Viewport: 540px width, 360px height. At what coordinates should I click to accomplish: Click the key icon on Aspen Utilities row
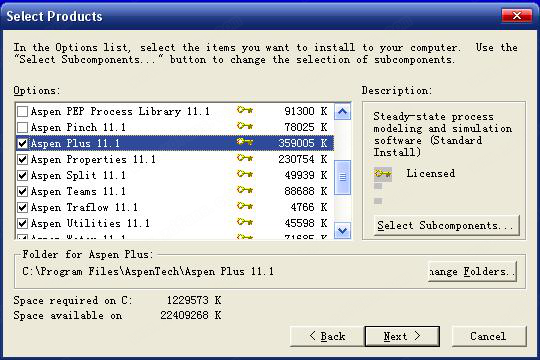coord(245,222)
